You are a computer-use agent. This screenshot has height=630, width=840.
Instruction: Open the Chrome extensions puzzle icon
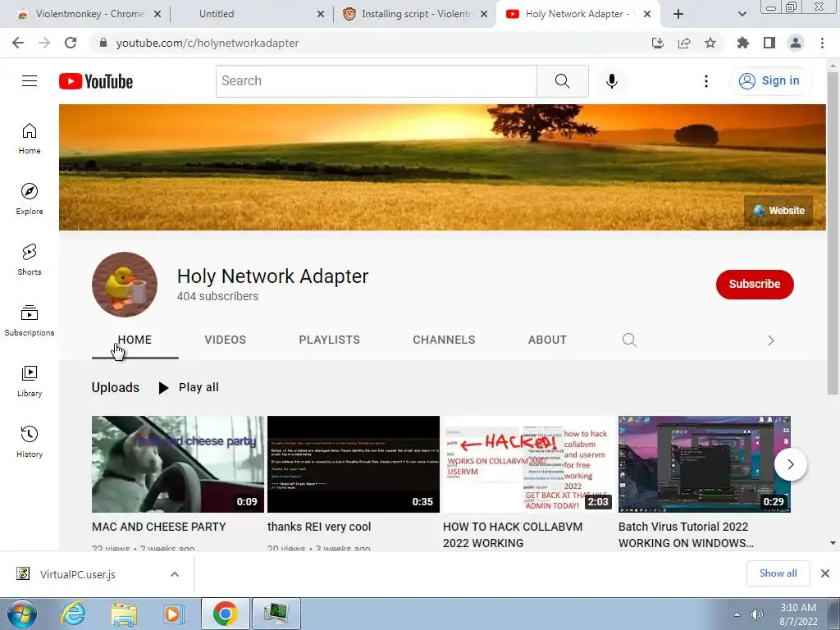[x=743, y=43]
